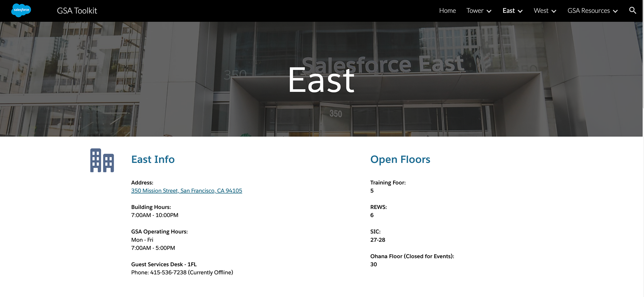Open the Tower menu item
The image size is (644, 297).
point(475,11)
